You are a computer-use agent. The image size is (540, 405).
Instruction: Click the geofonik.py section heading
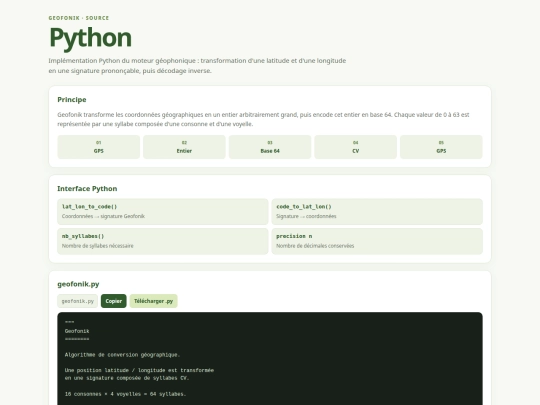tap(78, 284)
